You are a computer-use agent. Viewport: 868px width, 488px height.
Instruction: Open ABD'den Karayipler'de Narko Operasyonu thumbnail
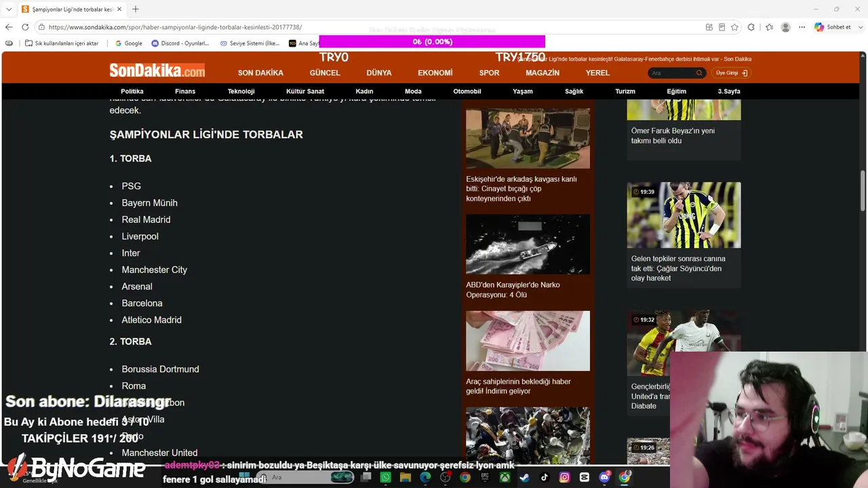pyautogui.click(x=528, y=245)
